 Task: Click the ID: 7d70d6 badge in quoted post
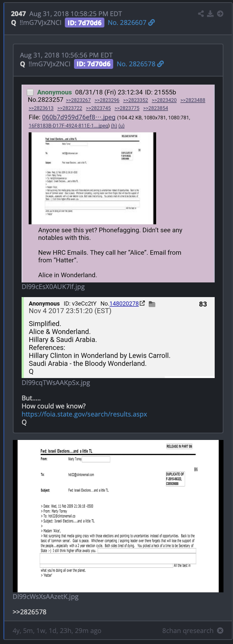93,64
